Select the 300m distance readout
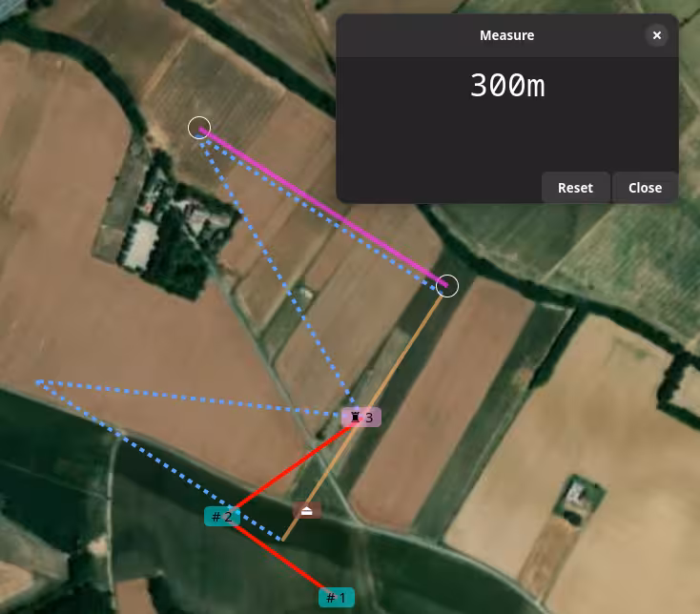 (507, 85)
